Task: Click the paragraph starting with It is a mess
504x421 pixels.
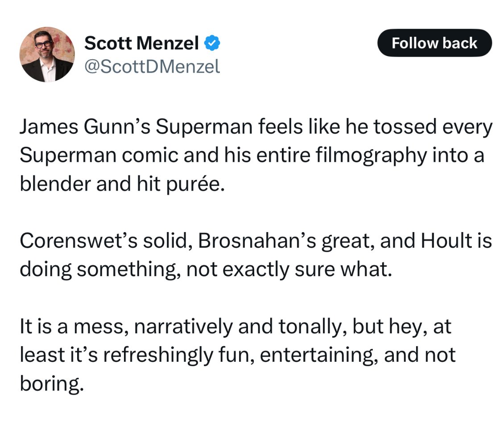Action: pyautogui.click(x=238, y=355)
